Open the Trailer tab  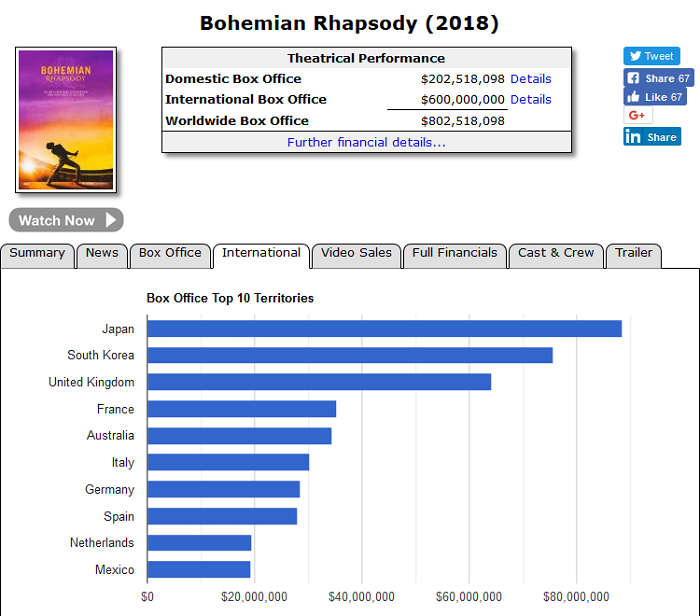click(633, 256)
